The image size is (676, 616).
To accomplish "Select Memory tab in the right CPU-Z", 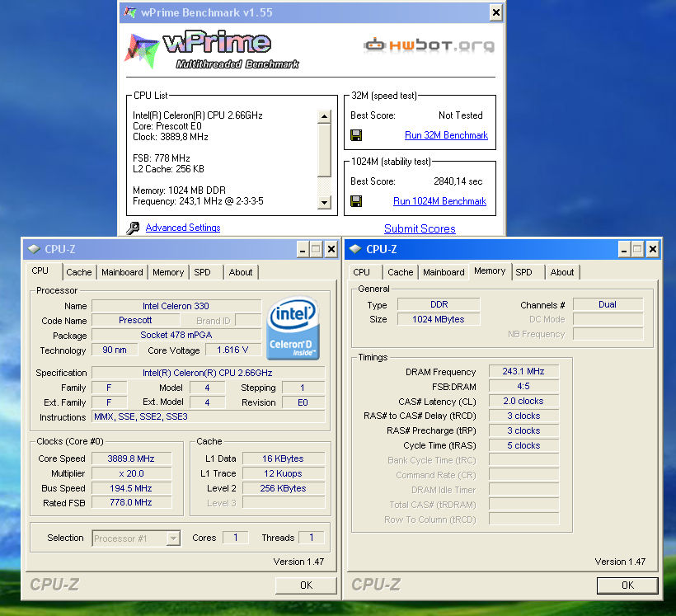I will pos(490,271).
